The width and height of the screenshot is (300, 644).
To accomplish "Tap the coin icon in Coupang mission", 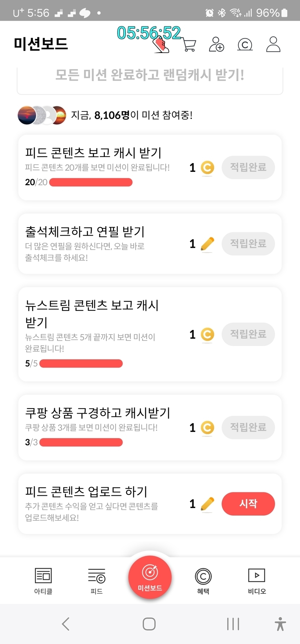I will coord(207,428).
